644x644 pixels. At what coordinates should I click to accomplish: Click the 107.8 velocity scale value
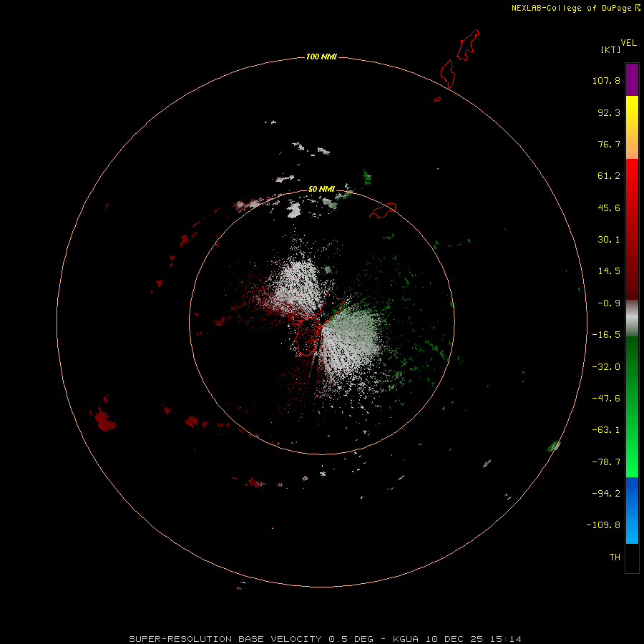(606, 80)
